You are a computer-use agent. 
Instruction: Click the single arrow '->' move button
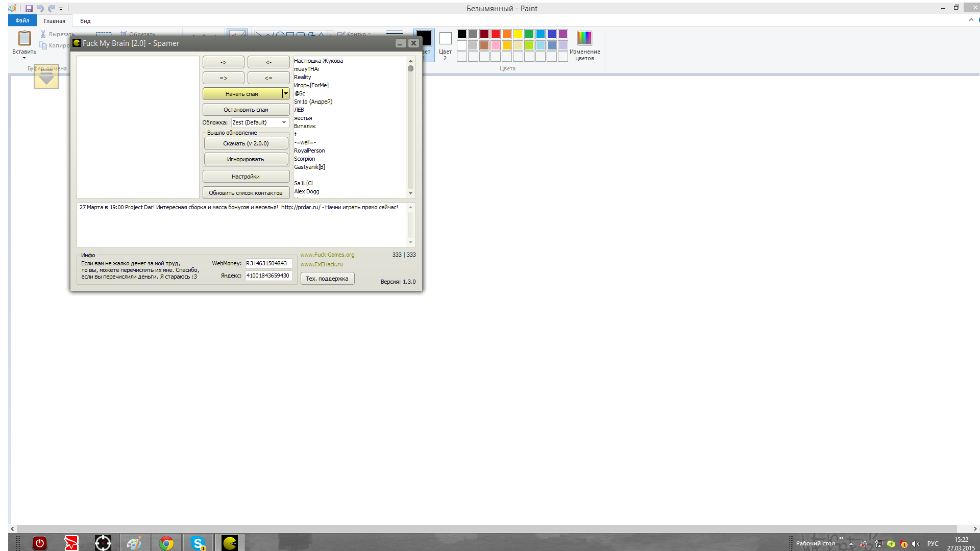point(223,62)
